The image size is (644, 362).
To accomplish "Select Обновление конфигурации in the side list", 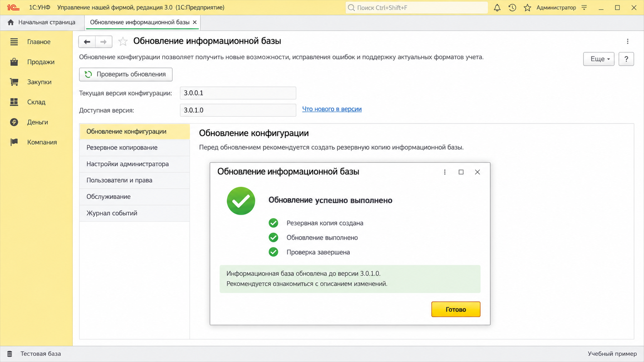I will [x=134, y=132].
